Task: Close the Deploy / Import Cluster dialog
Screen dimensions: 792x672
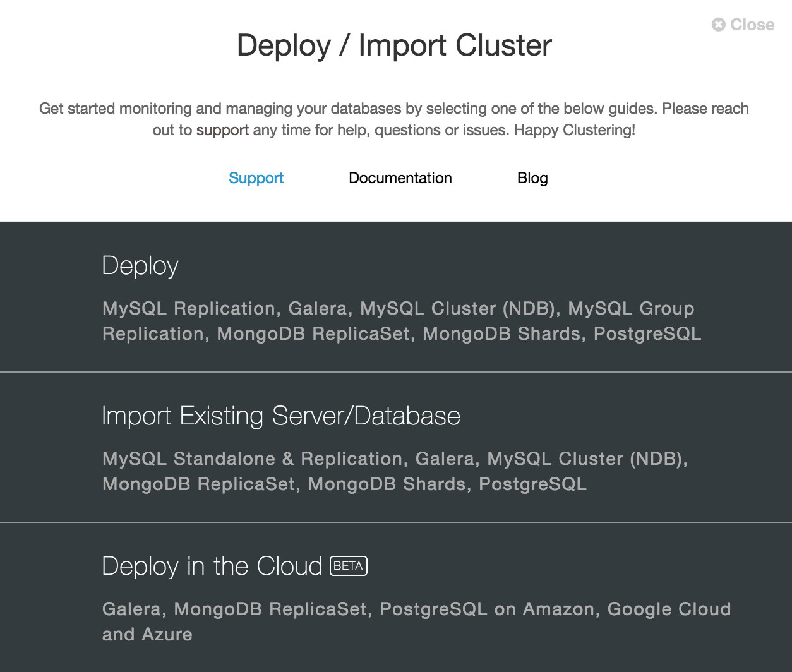Action: tap(743, 25)
